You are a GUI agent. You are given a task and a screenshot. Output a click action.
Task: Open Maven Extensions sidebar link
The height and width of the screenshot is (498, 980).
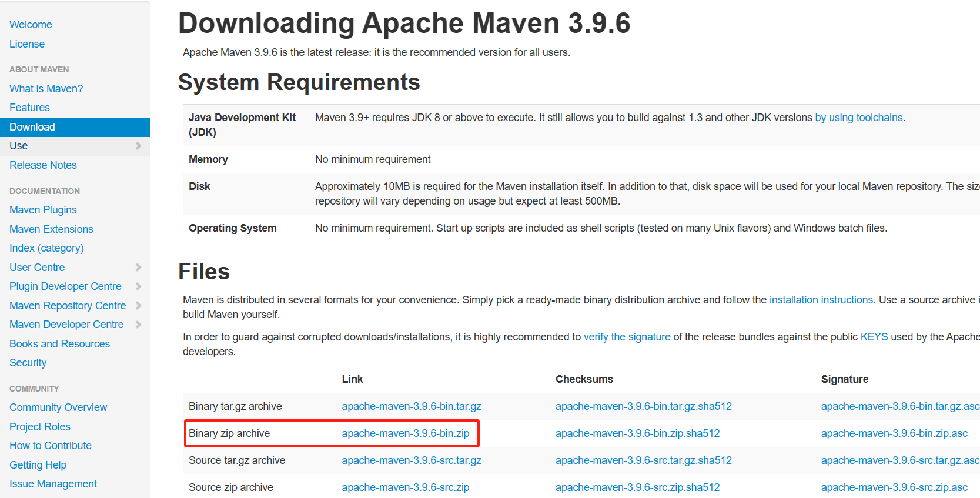(x=51, y=229)
